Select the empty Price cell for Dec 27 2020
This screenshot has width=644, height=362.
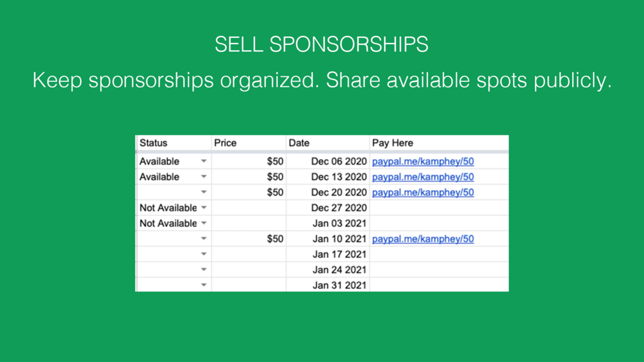click(249, 208)
